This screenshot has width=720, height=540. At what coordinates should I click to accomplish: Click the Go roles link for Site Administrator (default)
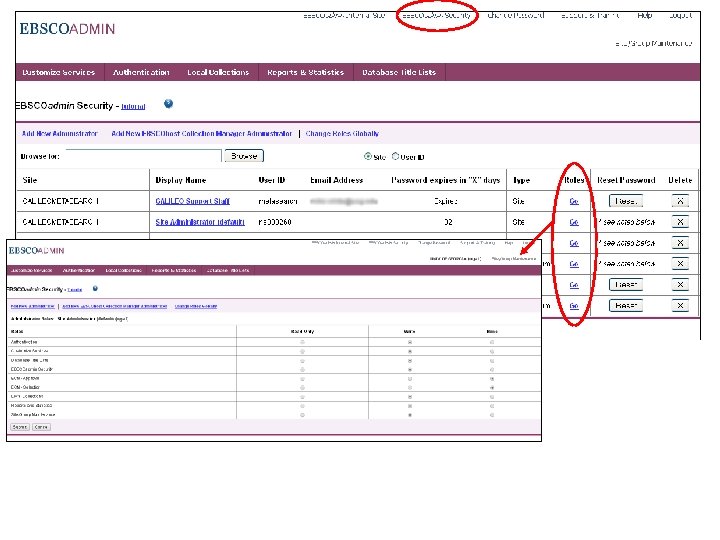click(x=574, y=222)
